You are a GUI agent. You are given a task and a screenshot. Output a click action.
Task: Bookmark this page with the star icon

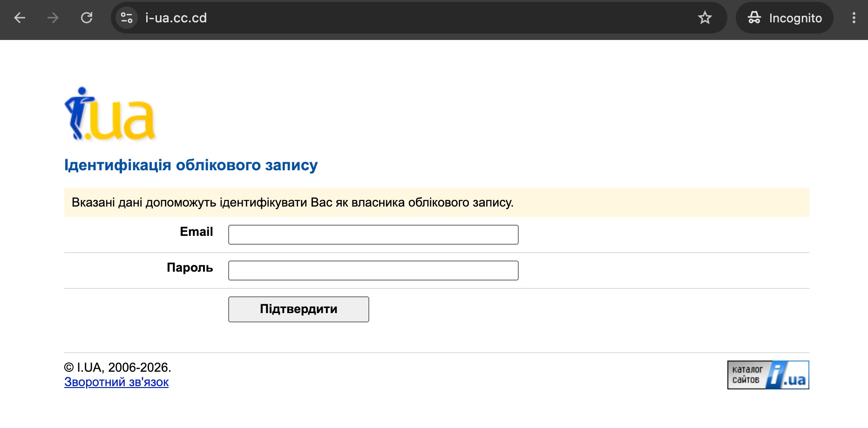click(x=705, y=18)
